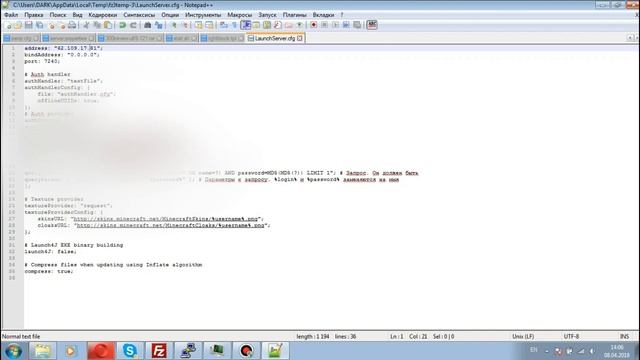Open the Поиск menu
The width and height of the screenshot is (640, 360).
[x=58, y=15]
